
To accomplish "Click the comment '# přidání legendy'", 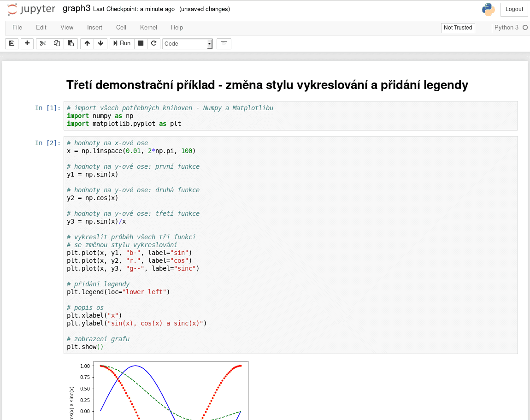I will [98, 284].
